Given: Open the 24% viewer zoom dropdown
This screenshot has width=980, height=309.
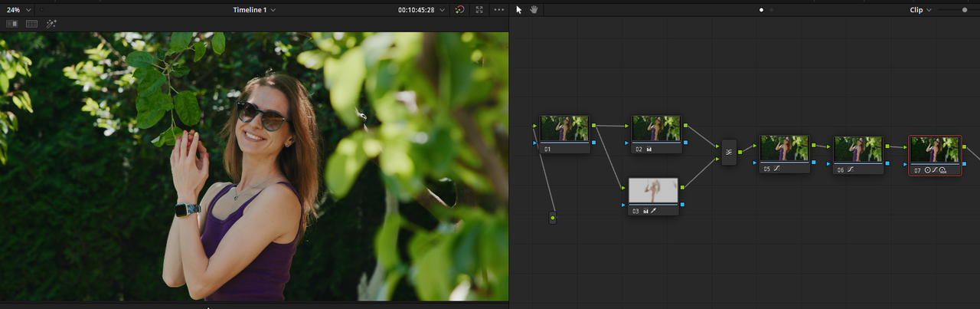Looking at the screenshot, I should point(19,10).
